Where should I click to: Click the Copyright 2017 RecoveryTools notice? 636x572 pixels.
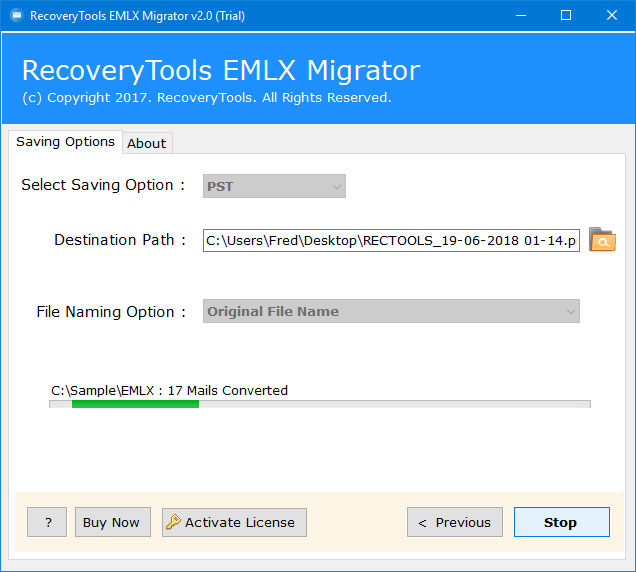tap(207, 98)
